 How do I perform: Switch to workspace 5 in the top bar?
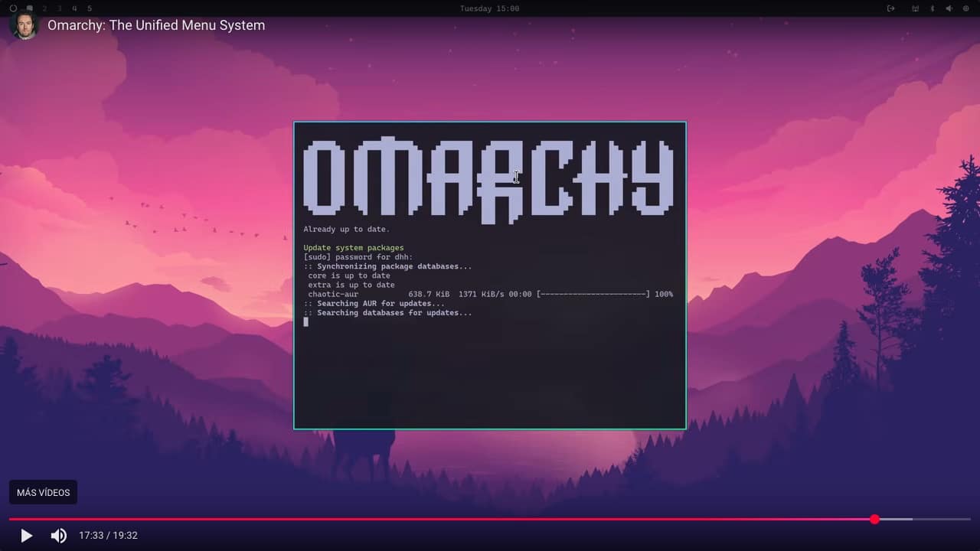[89, 8]
